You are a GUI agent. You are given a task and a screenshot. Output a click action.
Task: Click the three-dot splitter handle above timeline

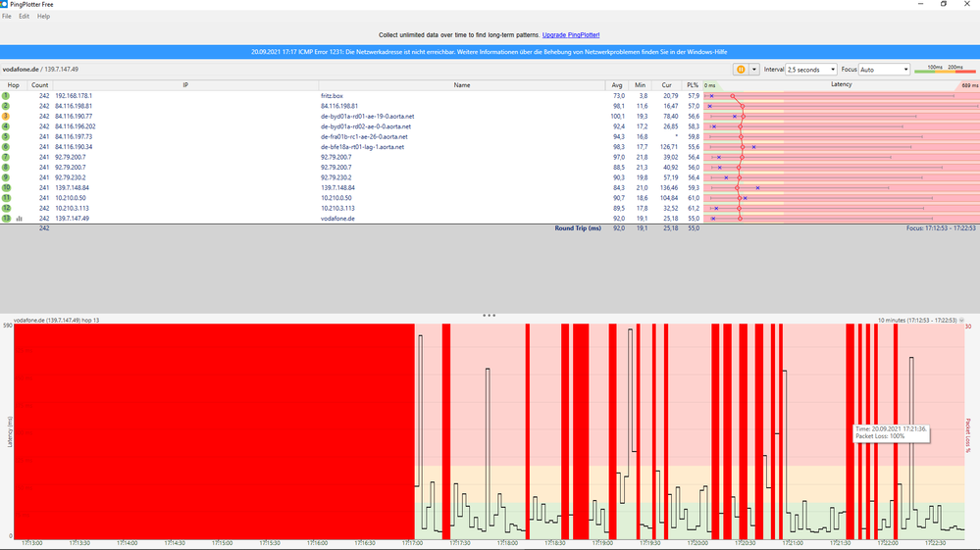click(x=489, y=316)
